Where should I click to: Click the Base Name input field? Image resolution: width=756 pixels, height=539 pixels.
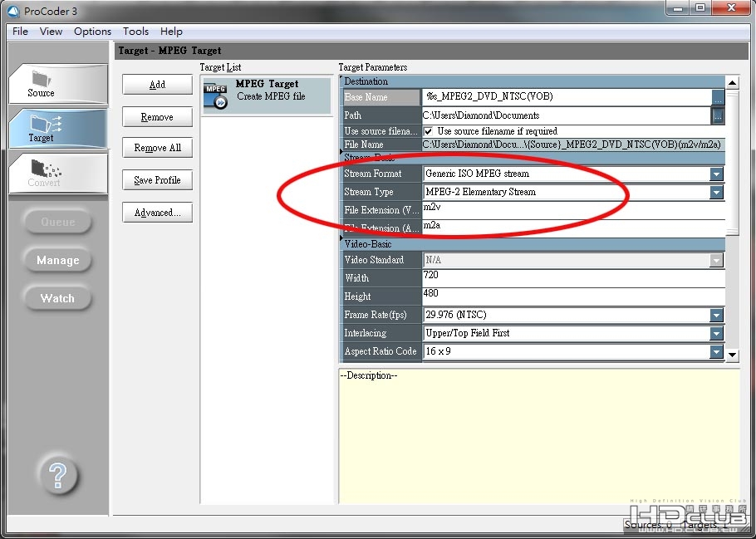(567, 96)
